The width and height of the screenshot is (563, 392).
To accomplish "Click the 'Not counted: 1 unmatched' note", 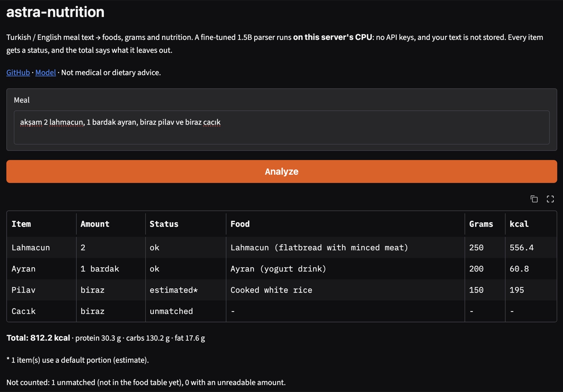I will (146, 382).
